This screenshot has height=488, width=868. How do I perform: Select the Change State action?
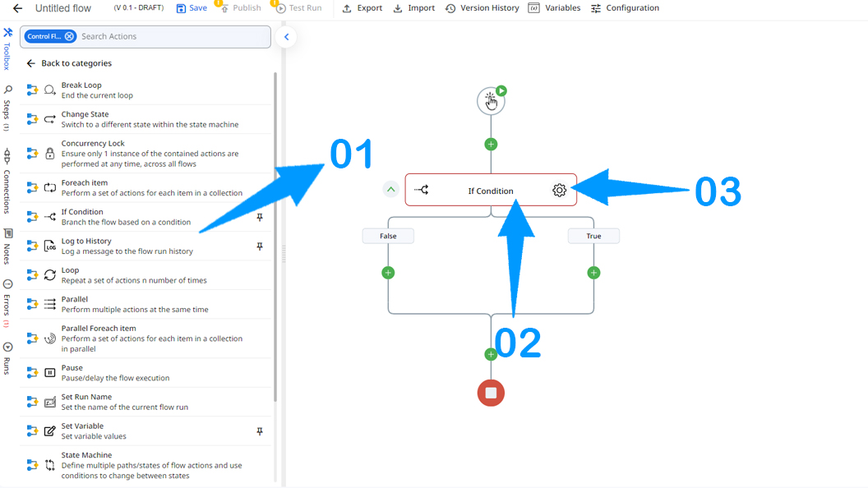click(146, 119)
